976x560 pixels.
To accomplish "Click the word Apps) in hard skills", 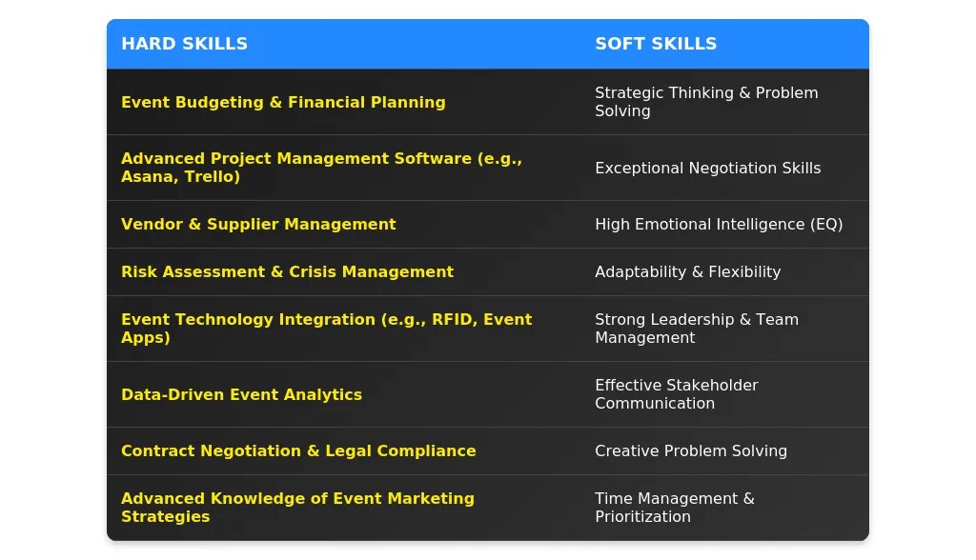I will [x=146, y=338].
